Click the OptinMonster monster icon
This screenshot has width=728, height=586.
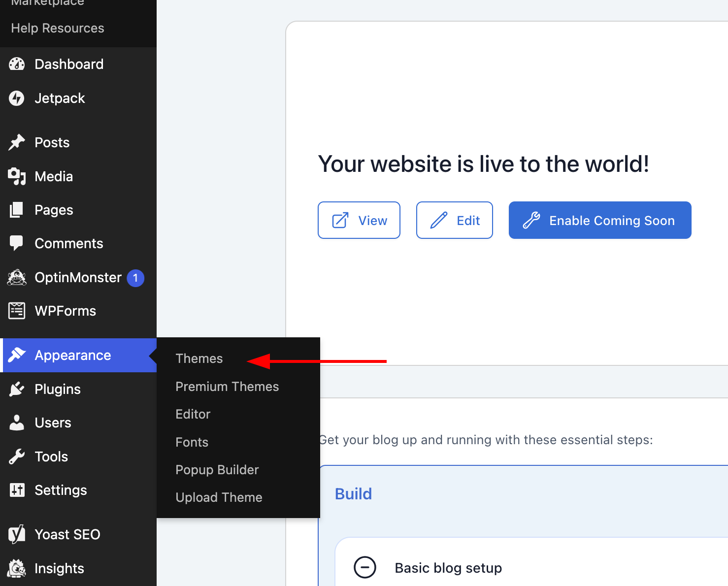pos(17,277)
